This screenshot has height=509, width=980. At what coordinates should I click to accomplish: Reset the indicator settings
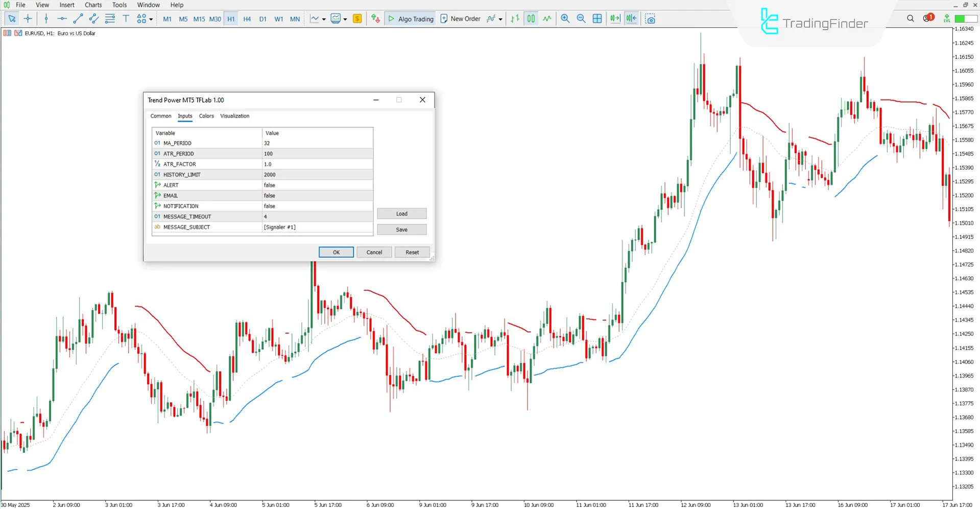click(412, 252)
